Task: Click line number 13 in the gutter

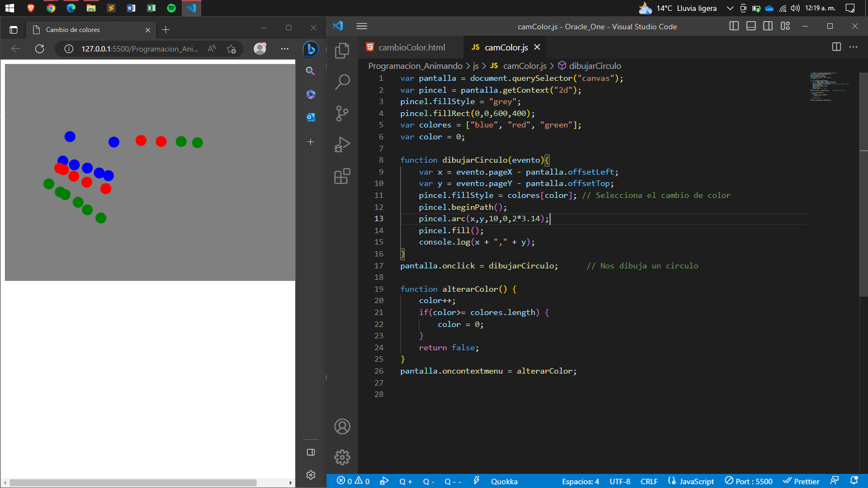Action: click(x=379, y=219)
